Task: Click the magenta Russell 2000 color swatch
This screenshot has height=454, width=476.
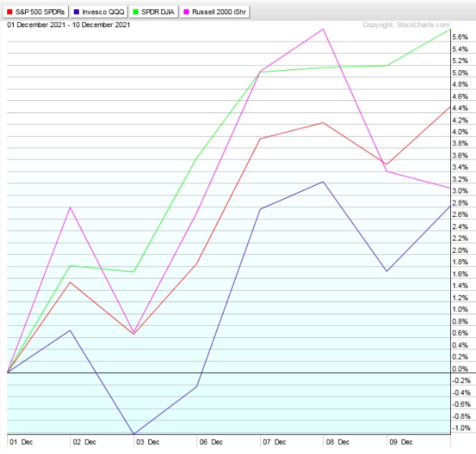Action: (186, 12)
